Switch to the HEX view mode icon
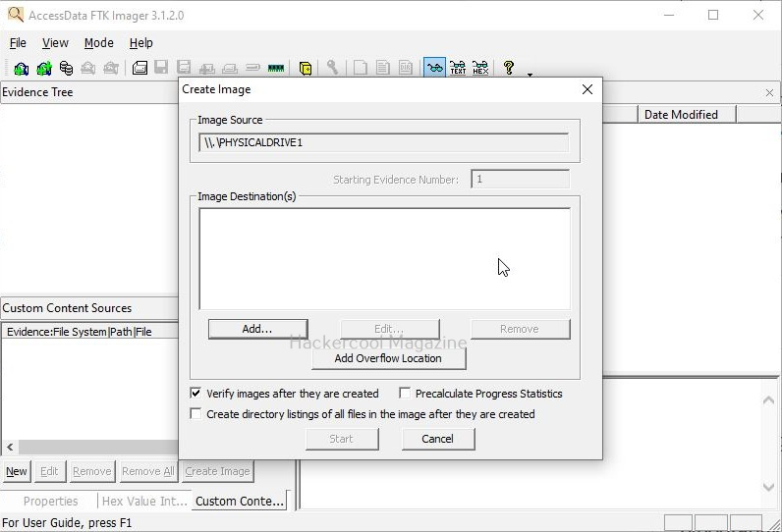Image resolution: width=782 pixels, height=532 pixels. coord(479,69)
